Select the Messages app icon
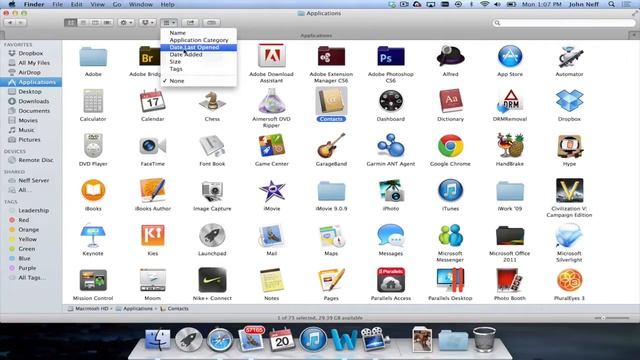This screenshot has height=360, width=640. (391, 236)
